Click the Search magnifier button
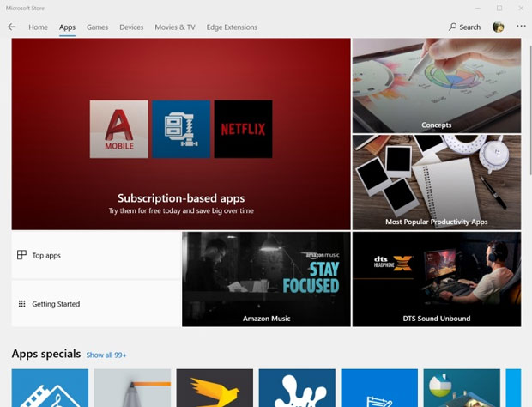Viewport: 532px width, 407px height. [464, 27]
